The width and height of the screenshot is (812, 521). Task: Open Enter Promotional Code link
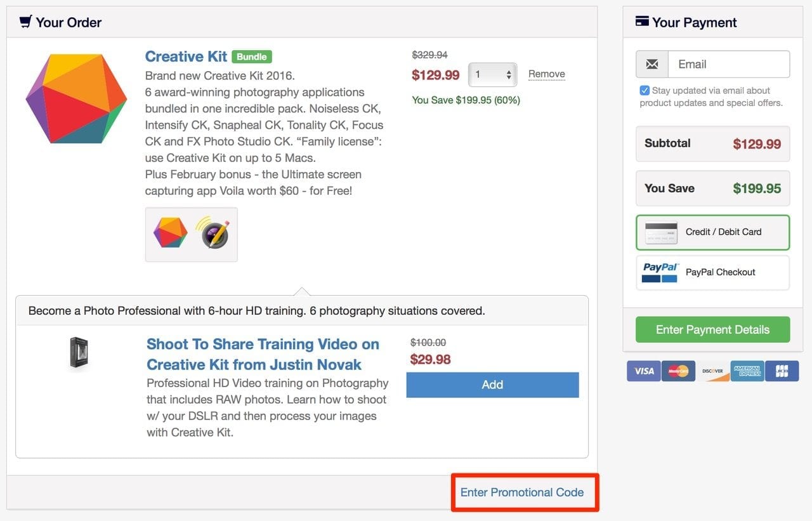pos(522,492)
